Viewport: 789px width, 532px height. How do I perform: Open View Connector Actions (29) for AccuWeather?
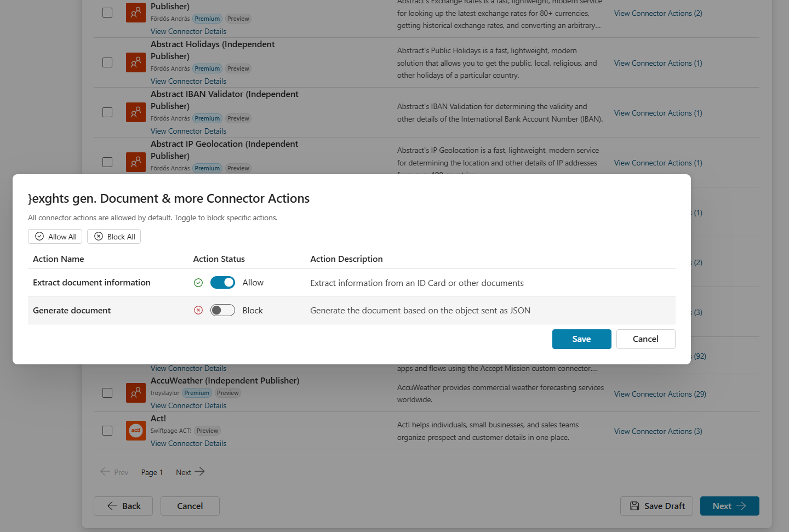point(660,394)
